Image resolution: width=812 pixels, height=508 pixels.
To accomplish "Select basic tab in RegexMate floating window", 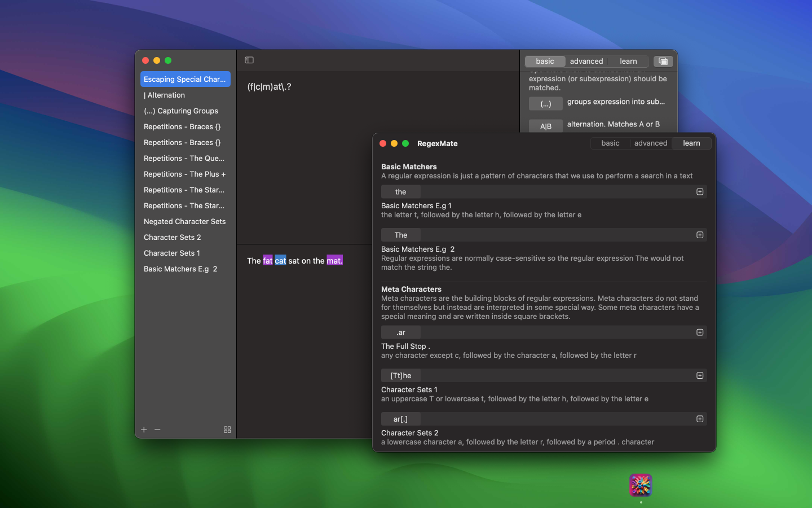I will tap(610, 143).
